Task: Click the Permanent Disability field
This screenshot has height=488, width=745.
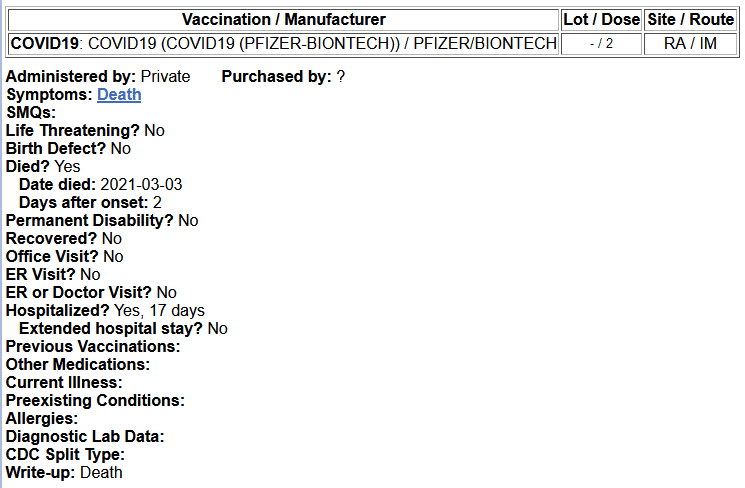Action: point(102,220)
